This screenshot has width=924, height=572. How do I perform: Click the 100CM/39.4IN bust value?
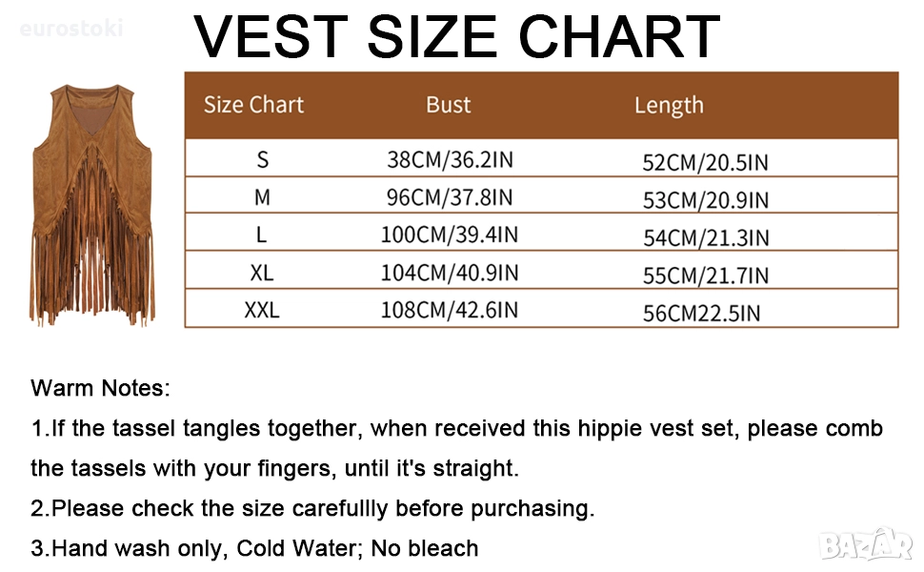click(450, 235)
